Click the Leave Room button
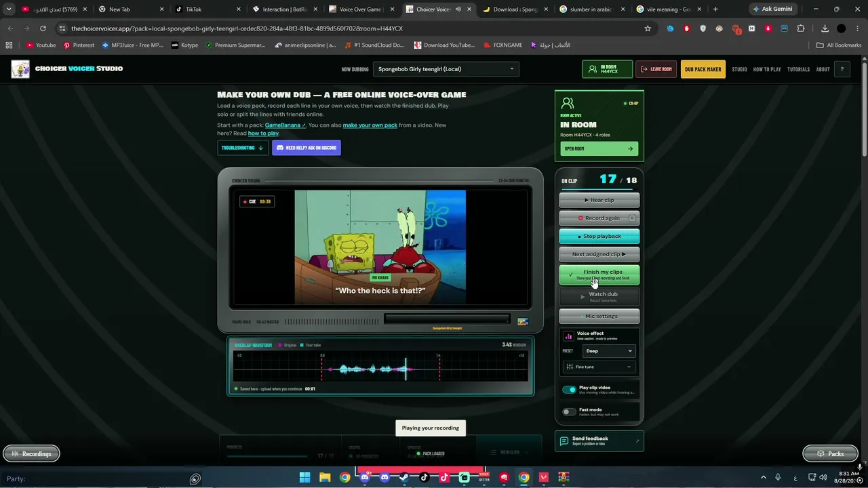Viewport: 868px width, 488px height. tap(656, 69)
